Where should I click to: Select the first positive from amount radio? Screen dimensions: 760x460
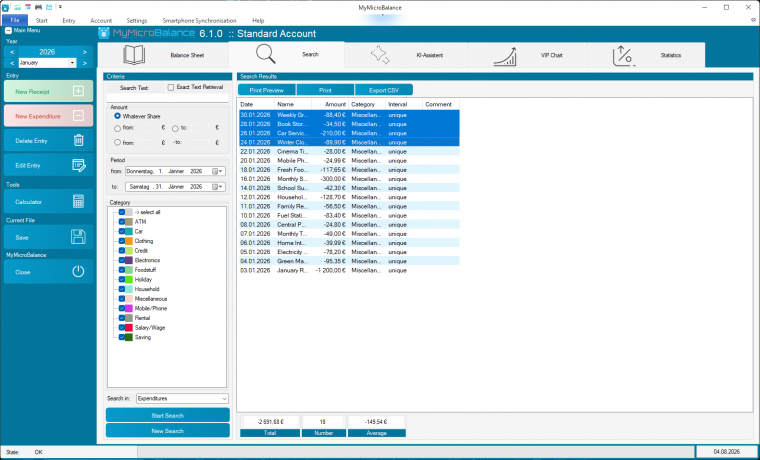pyautogui.click(x=117, y=129)
